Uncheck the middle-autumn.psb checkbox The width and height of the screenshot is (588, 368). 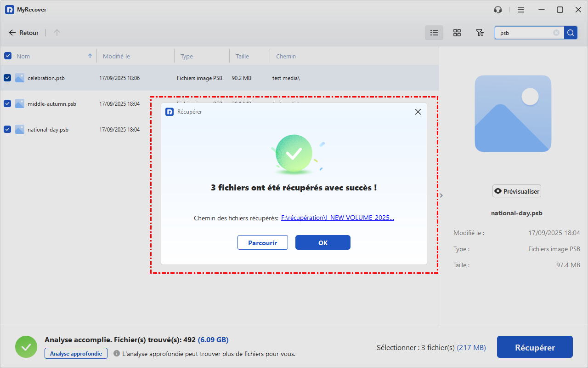(7, 104)
